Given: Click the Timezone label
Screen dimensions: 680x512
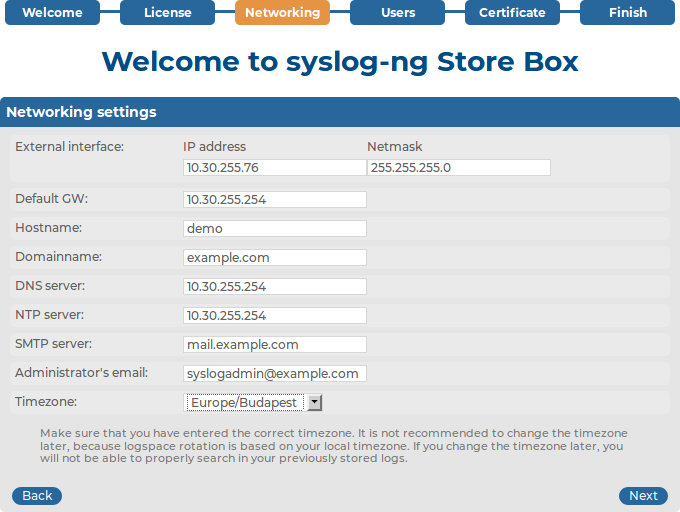Looking at the screenshot, I should click(x=46, y=402).
